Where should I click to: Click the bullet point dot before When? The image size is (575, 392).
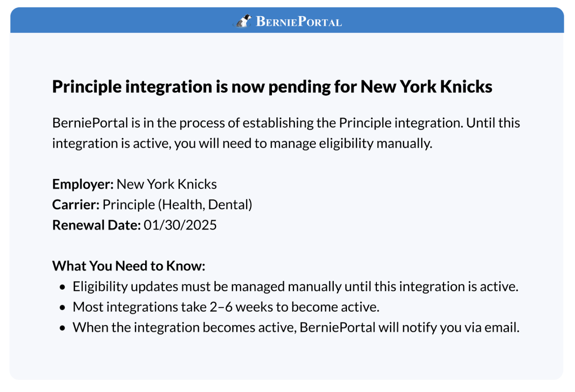[62, 328]
